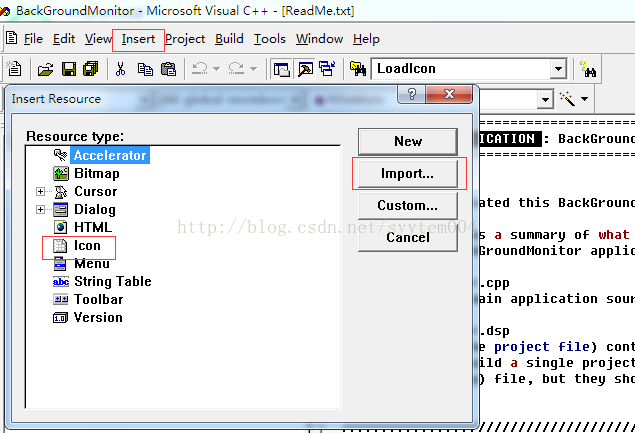Select Dialog in resource list
Image resolution: width=635 pixels, height=433 pixels.
95,209
